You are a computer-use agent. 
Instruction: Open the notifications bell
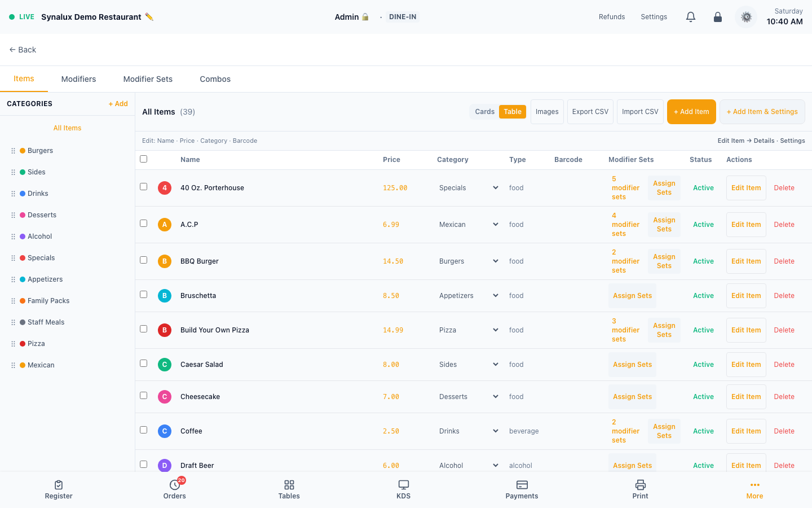point(691,17)
